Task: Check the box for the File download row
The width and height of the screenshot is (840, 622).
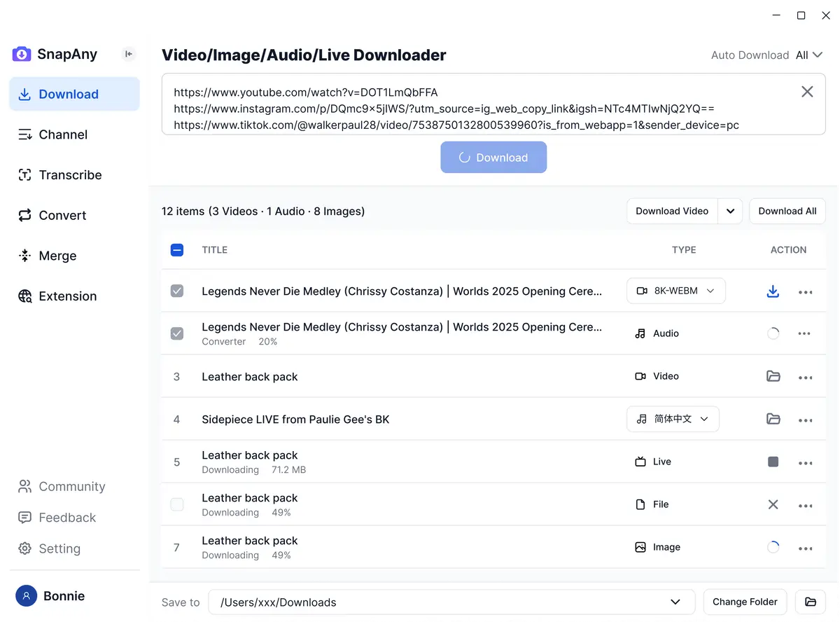Action: point(177,504)
